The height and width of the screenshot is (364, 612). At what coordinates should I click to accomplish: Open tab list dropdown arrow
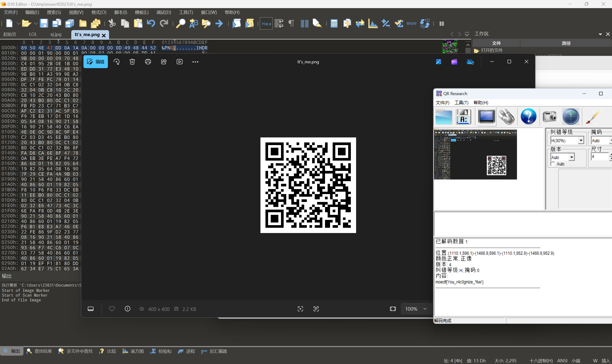point(467,34)
